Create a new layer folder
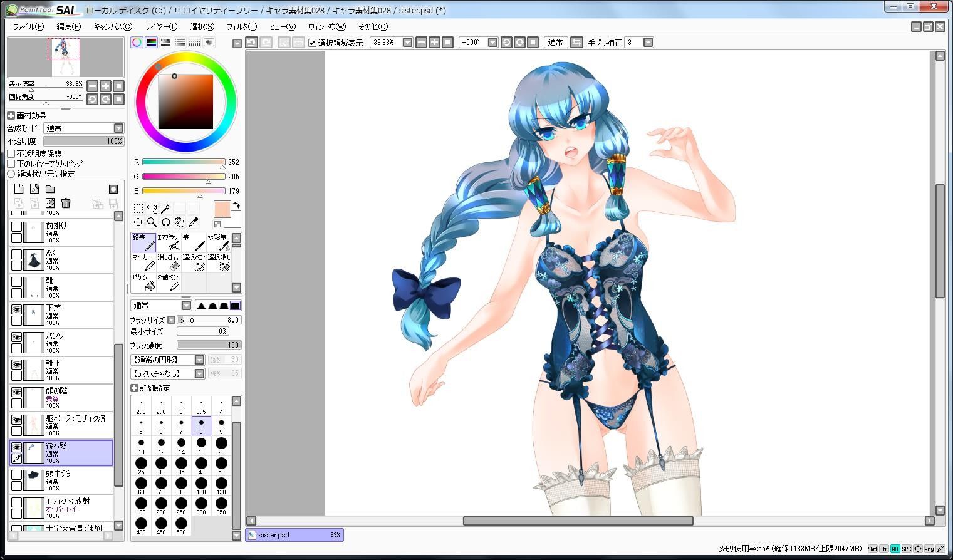 50,189
